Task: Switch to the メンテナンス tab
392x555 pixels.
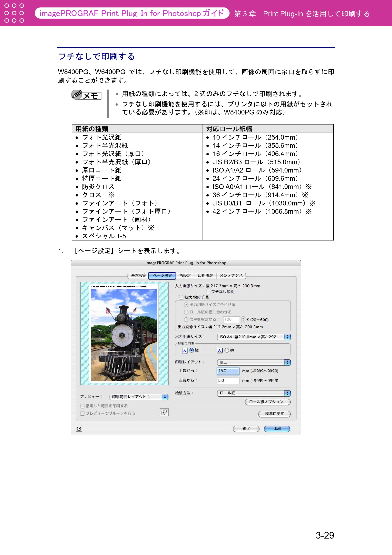Action: 231,276
